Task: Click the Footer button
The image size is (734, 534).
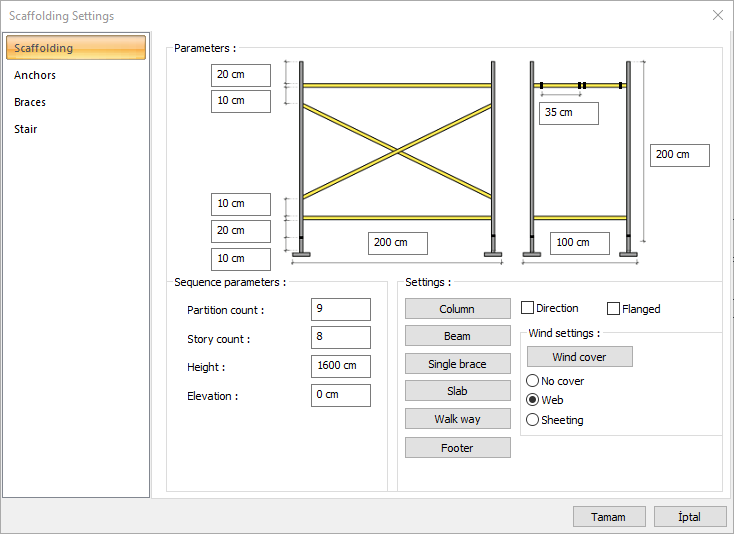Action: click(x=457, y=448)
